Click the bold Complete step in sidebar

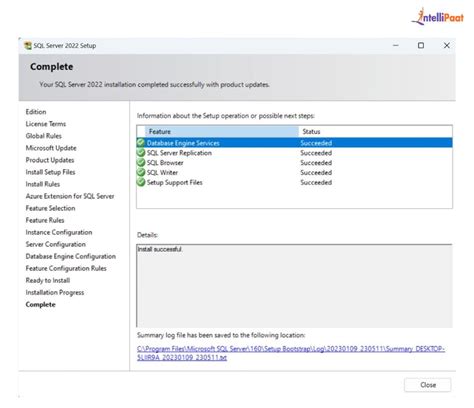(41, 304)
